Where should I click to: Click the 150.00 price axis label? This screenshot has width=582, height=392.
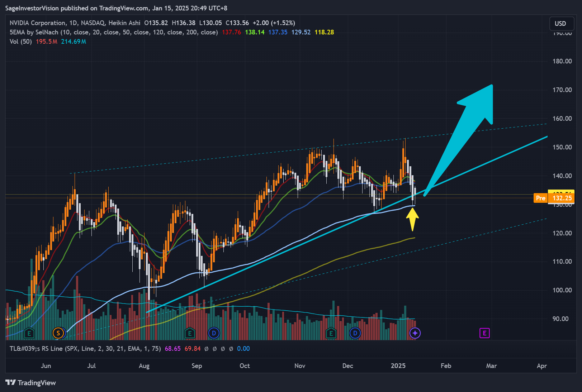pos(562,147)
